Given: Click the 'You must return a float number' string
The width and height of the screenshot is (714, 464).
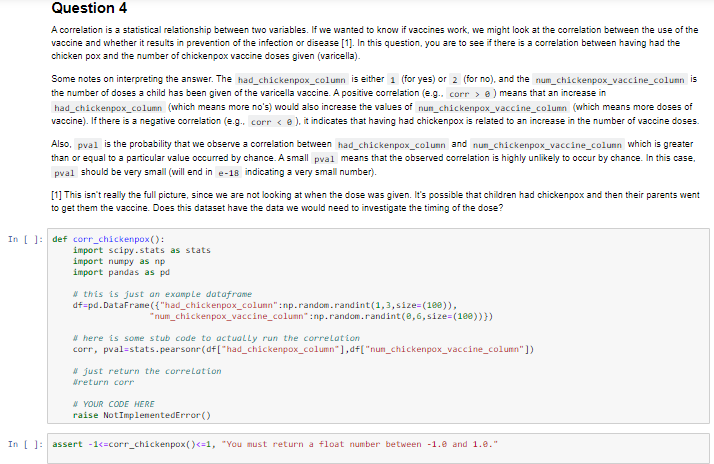Looking at the screenshot, I should point(360,444).
